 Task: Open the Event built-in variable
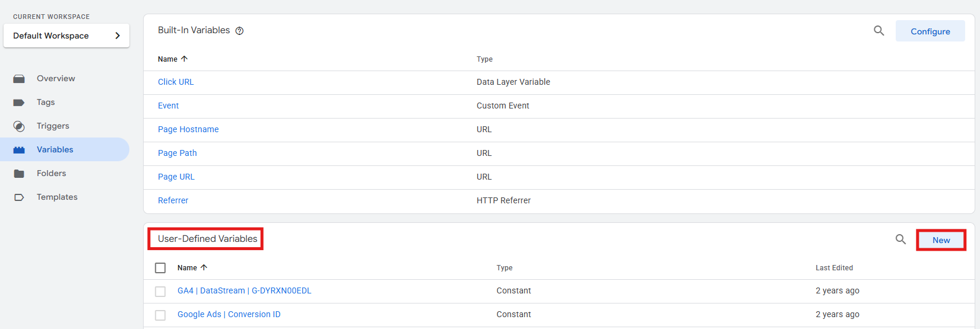coord(168,106)
